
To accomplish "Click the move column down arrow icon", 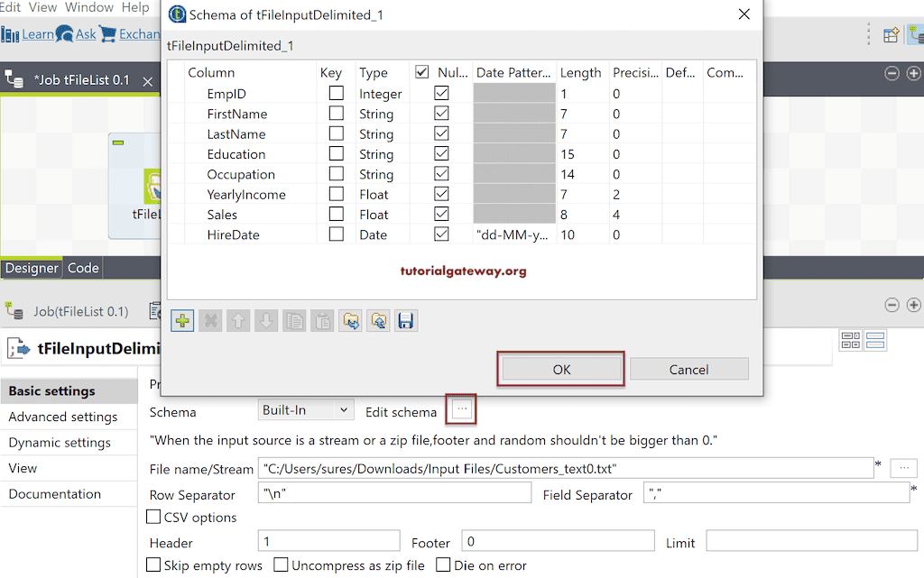I will (264, 320).
